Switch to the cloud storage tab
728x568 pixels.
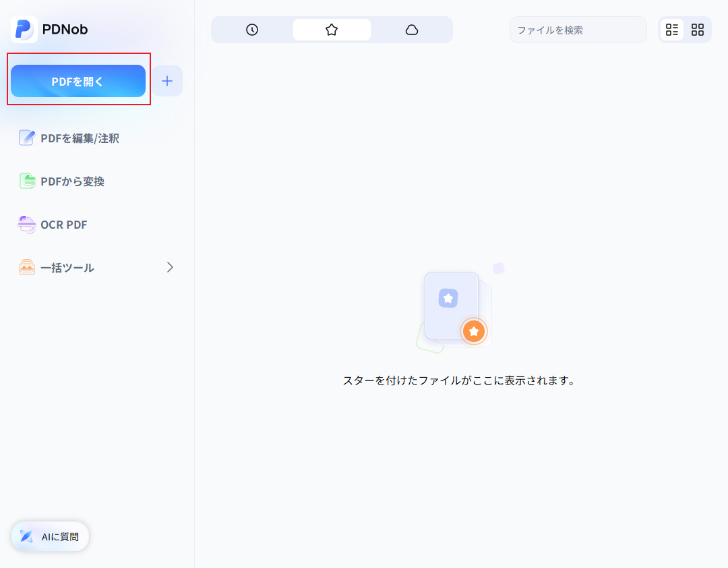412,30
